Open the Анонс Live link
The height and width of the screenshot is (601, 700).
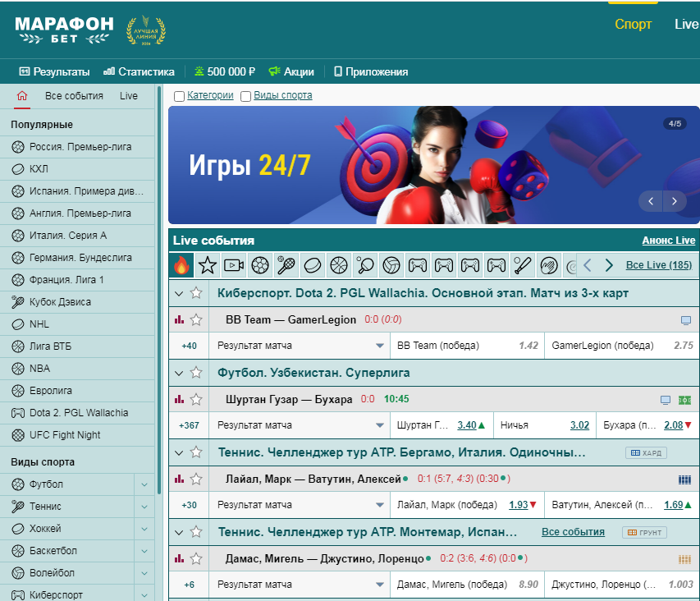[x=668, y=241]
